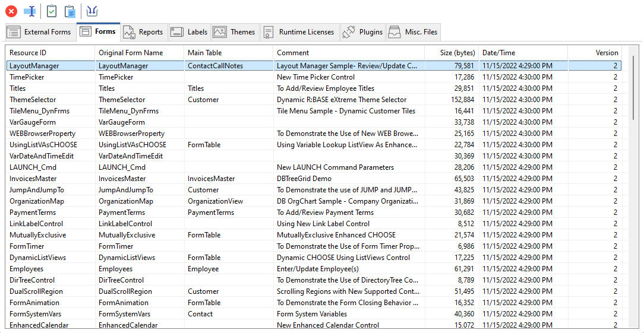Sort by Size (bytes) column header
644x333 pixels.
[x=452, y=53]
